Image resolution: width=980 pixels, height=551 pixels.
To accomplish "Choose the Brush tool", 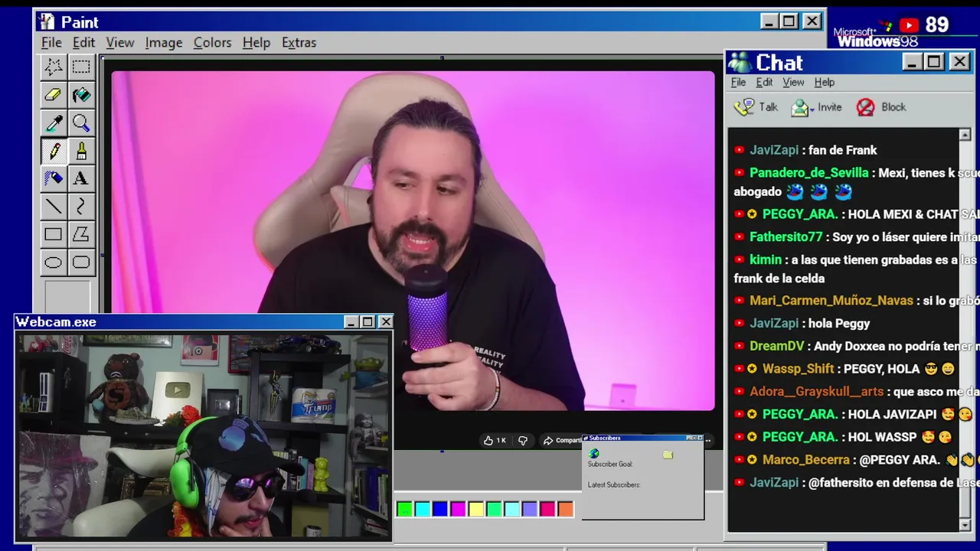I will pos(81,151).
